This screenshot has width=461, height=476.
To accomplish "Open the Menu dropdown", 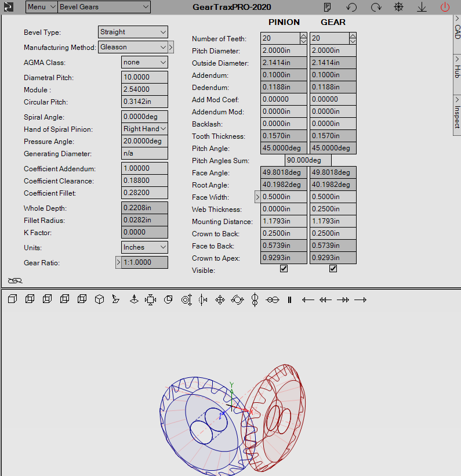I will (x=42, y=7).
